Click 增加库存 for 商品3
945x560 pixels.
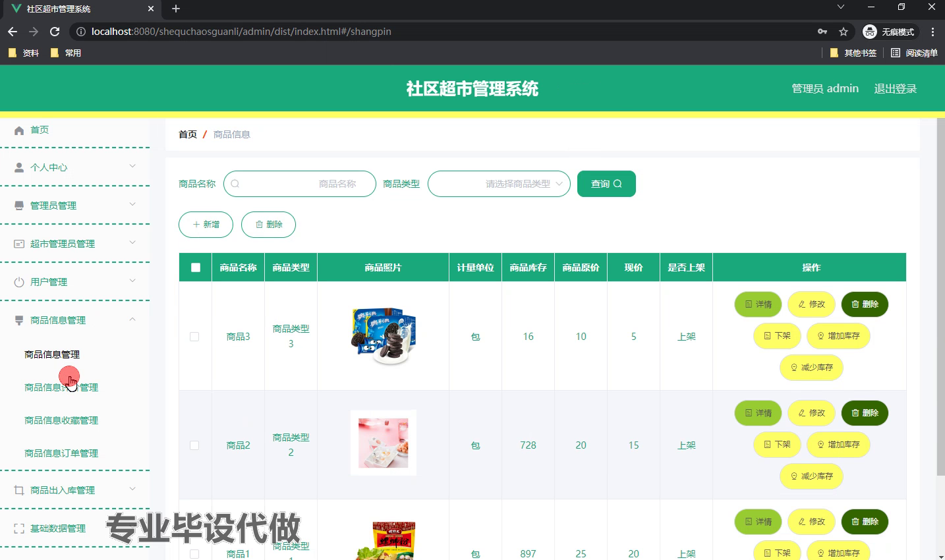click(838, 336)
